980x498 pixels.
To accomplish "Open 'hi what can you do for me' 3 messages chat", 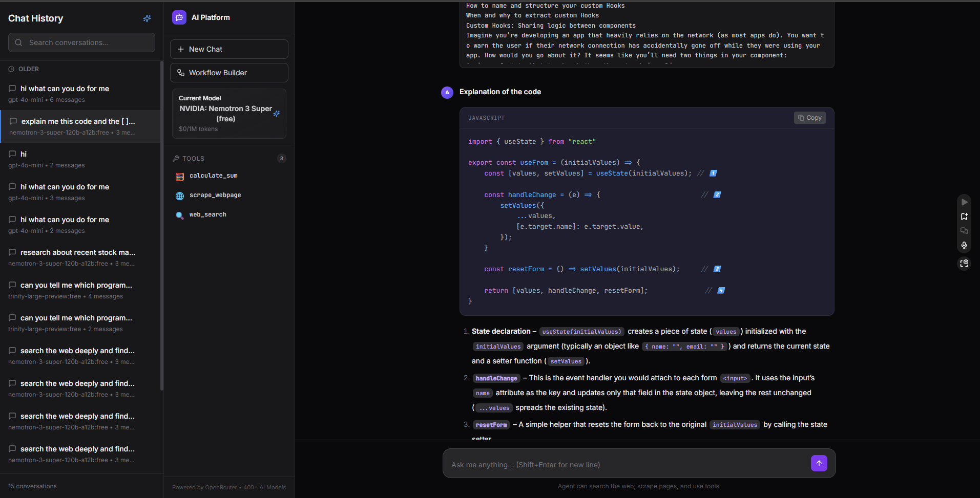I will pyautogui.click(x=80, y=192).
